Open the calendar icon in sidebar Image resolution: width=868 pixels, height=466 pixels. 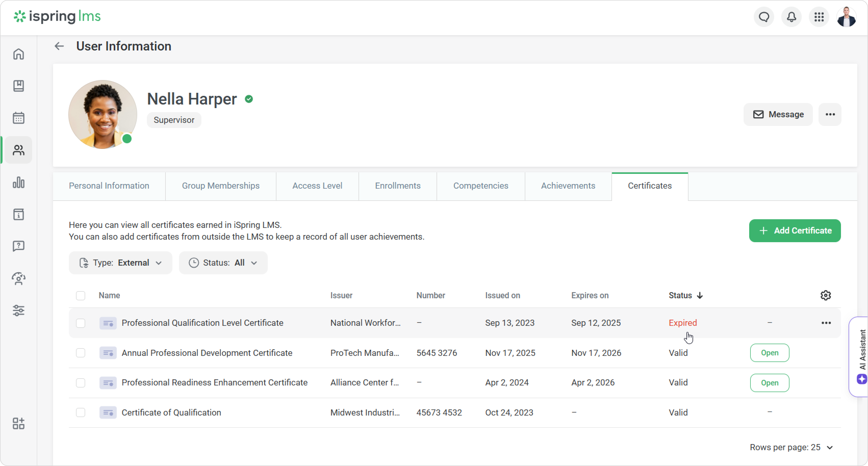(19, 118)
